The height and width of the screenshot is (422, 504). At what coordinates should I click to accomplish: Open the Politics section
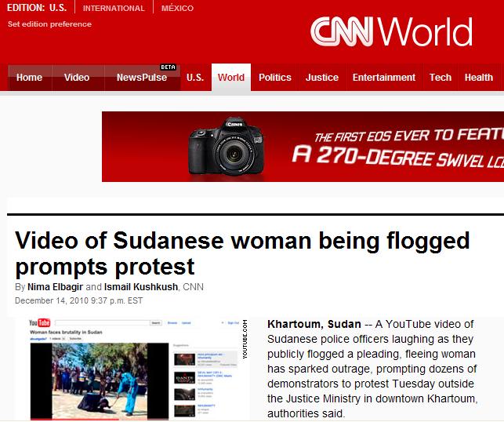274,78
